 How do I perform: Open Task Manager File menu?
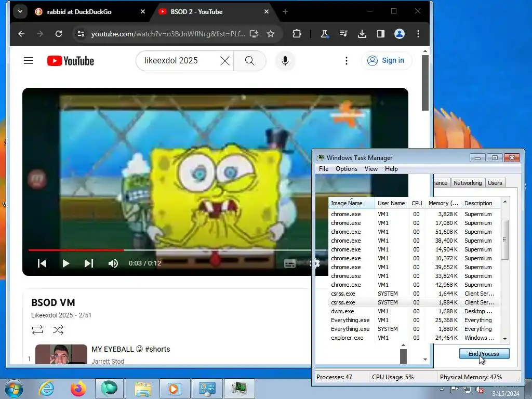pos(324,169)
